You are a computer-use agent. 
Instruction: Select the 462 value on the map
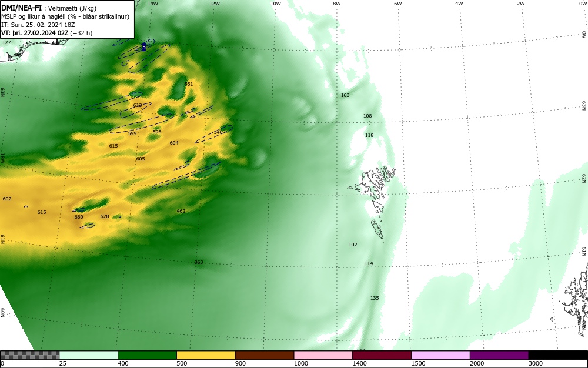(181, 211)
